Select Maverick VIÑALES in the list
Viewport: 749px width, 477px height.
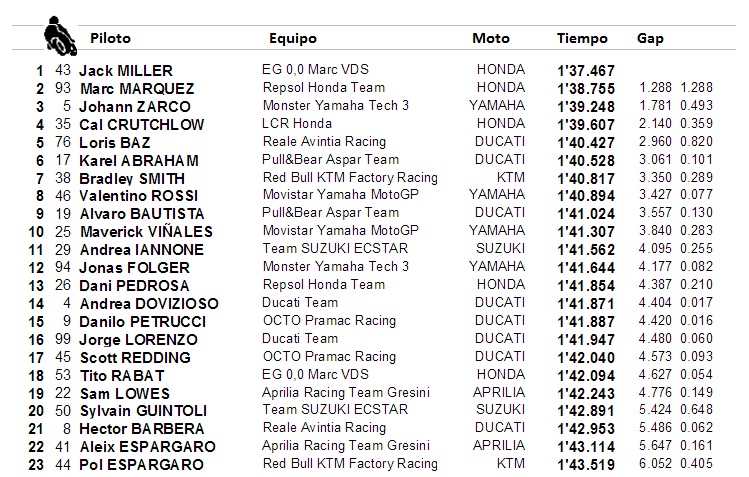click(x=146, y=232)
